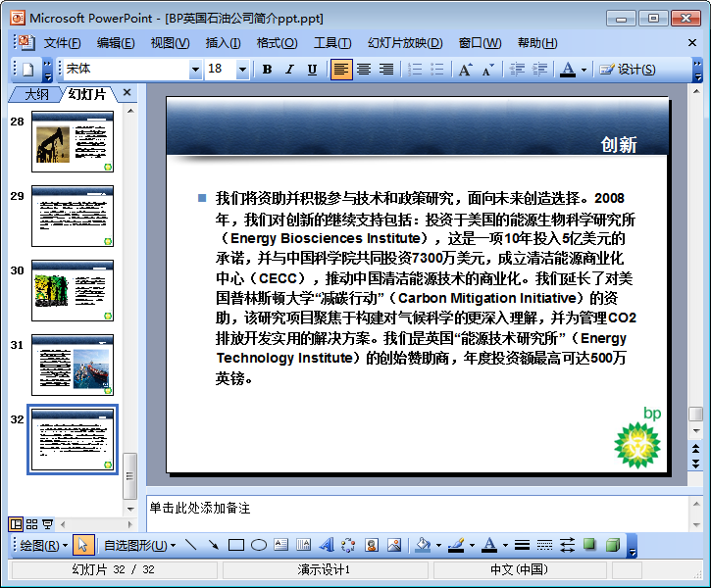Switch to the 幻灯片 slides tab
This screenshot has height=588, width=711.
pyautogui.click(x=86, y=94)
